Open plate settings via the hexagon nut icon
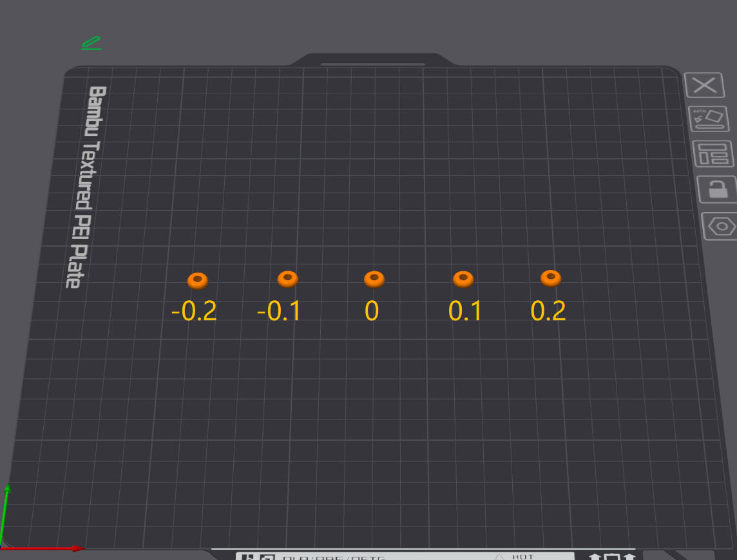 click(x=721, y=226)
